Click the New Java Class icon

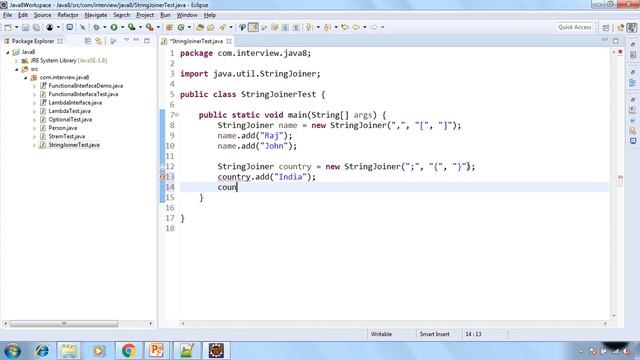[181, 27]
